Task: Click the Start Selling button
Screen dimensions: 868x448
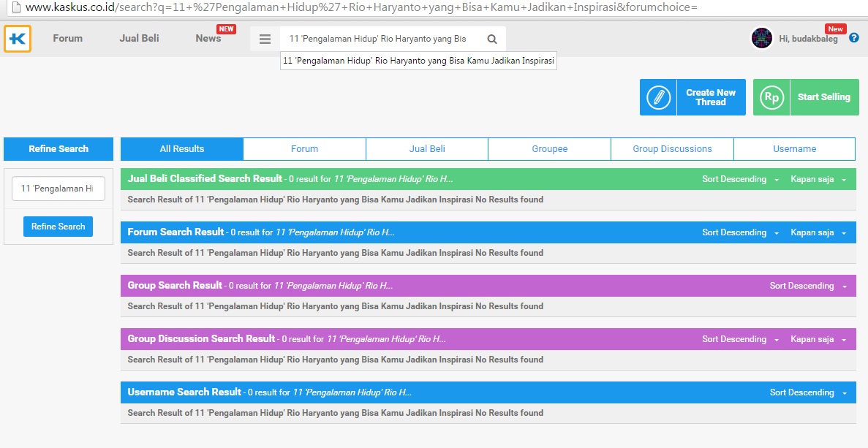Action: (x=806, y=97)
